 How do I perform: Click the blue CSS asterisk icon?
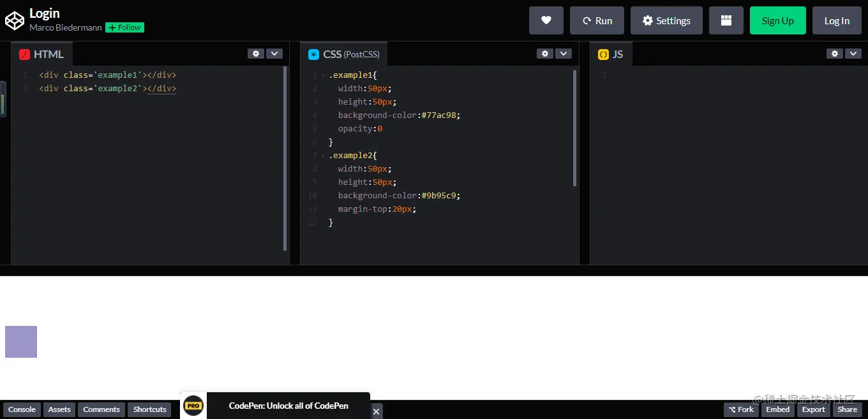point(313,54)
